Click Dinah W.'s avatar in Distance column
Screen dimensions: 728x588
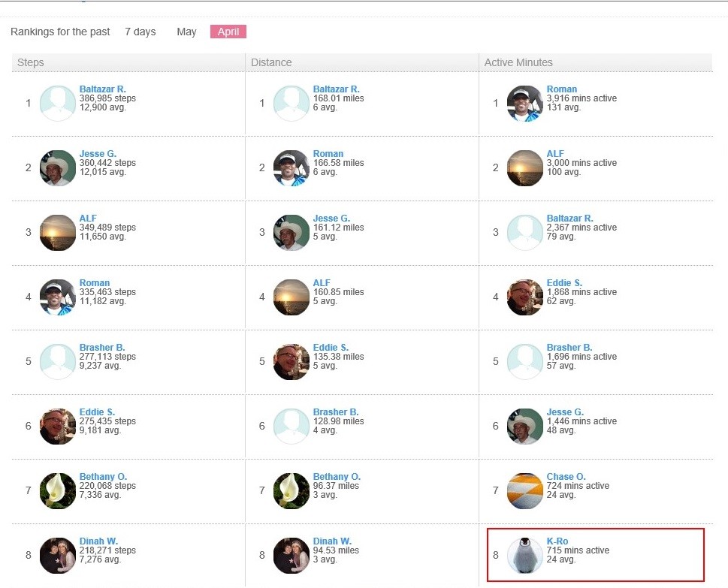click(x=292, y=556)
